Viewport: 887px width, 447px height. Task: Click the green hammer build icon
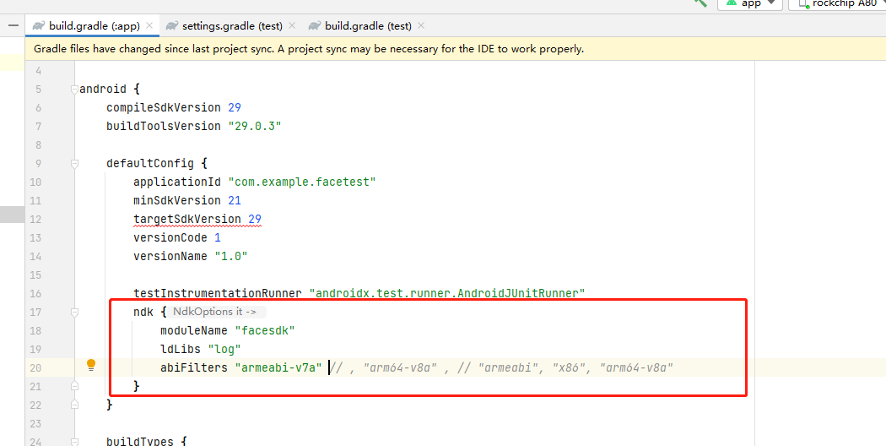pyautogui.click(x=700, y=3)
